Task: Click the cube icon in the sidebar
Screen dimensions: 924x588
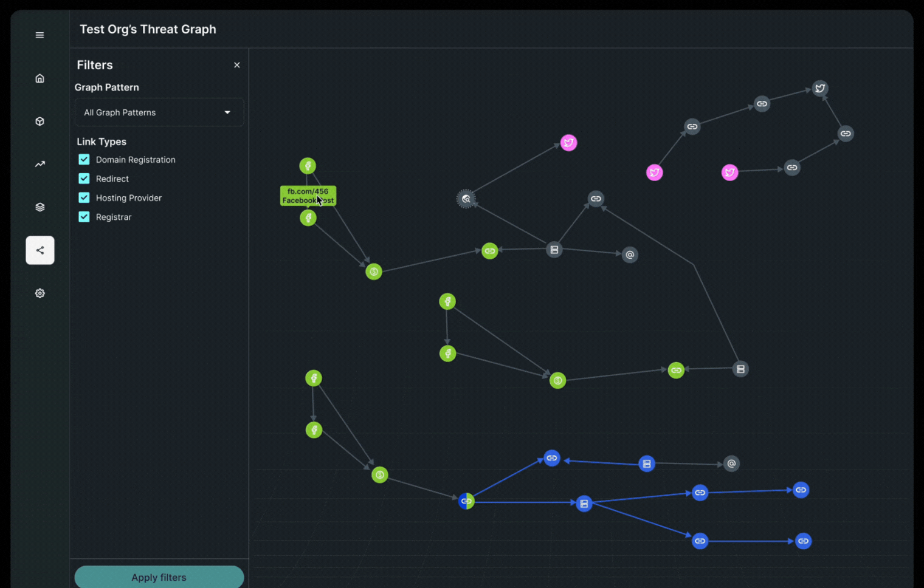Action: pos(40,121)
